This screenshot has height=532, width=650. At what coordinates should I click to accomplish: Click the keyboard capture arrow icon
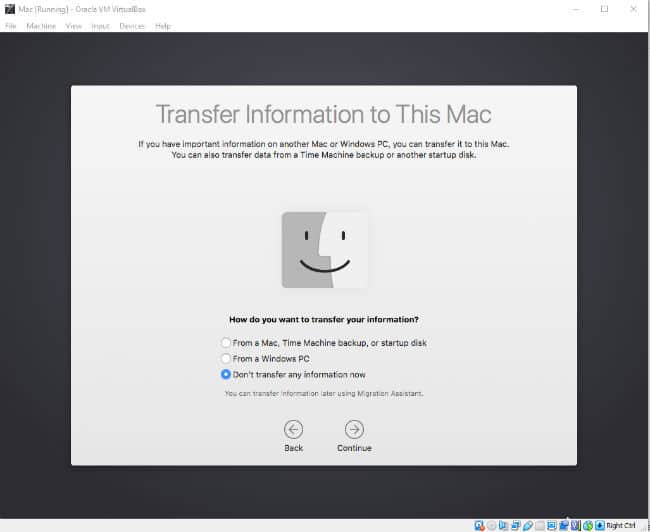pyautogui.click(x=599, y=525)
